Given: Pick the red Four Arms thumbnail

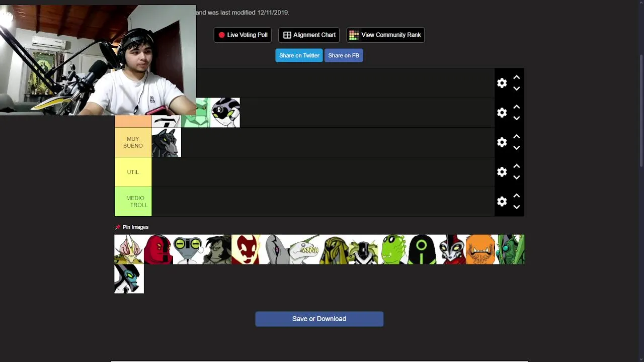Looking at the screenshot, I should click(158, 249).
